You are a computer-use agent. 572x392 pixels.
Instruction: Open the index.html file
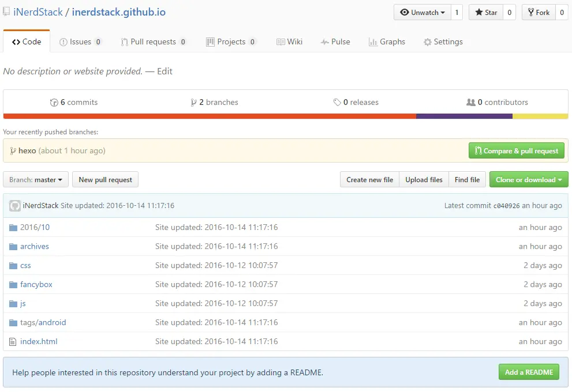[39, 342]
